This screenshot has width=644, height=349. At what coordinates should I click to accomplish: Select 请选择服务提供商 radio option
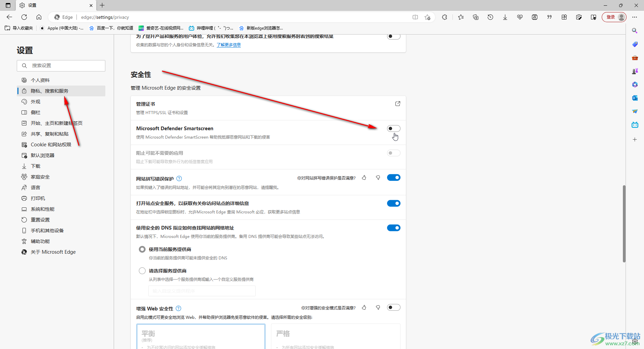point(142,271)
